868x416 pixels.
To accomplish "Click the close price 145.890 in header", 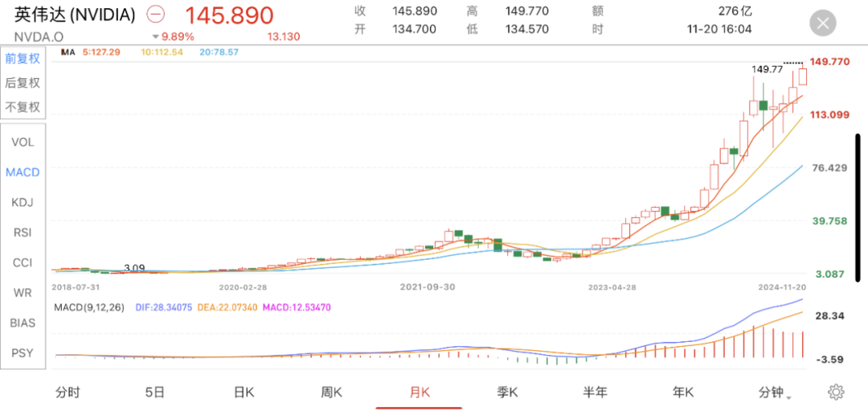I will pyautogui.click(x=415, y=11).
